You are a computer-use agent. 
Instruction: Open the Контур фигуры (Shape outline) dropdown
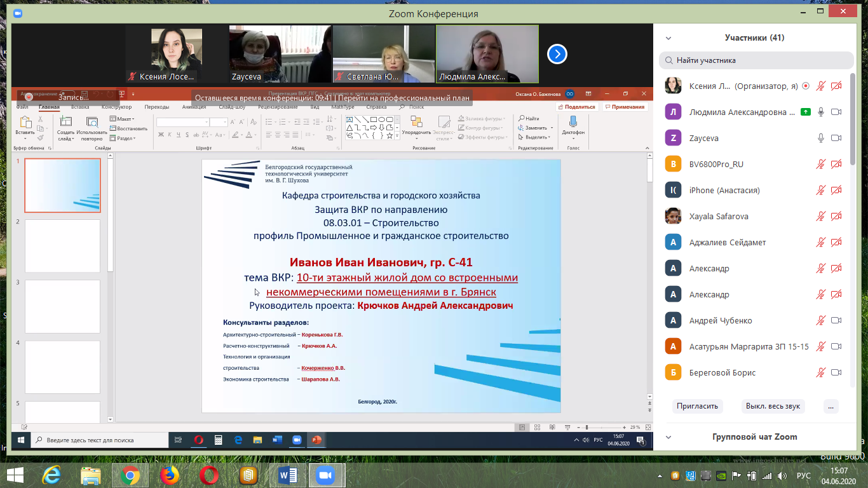pyautogui.click(x=482, y=128)
